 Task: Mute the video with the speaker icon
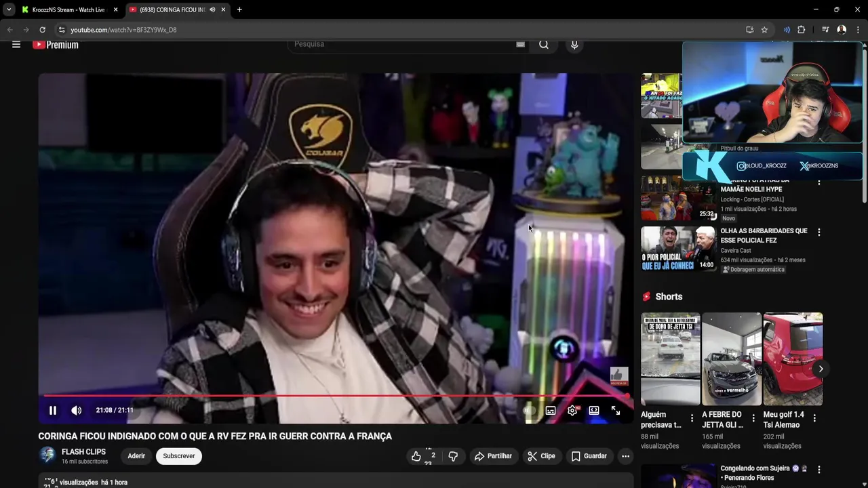coord(77,410)
